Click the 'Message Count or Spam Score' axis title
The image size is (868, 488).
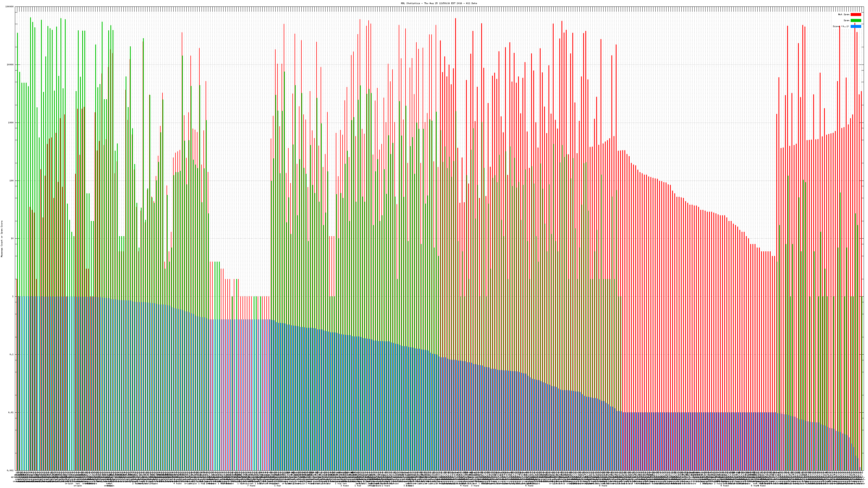[x=2, y=239]
